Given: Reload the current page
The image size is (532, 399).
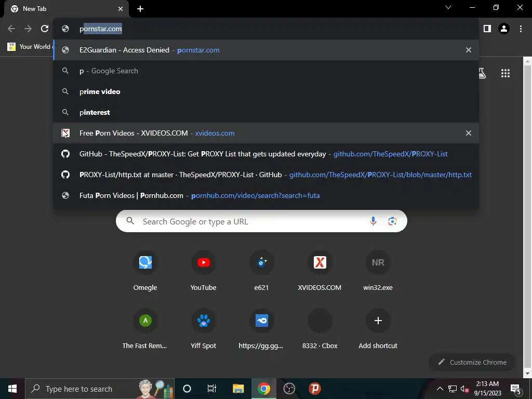Looking at the screenshot, I should pyautogui.click(x=45, y=29).
